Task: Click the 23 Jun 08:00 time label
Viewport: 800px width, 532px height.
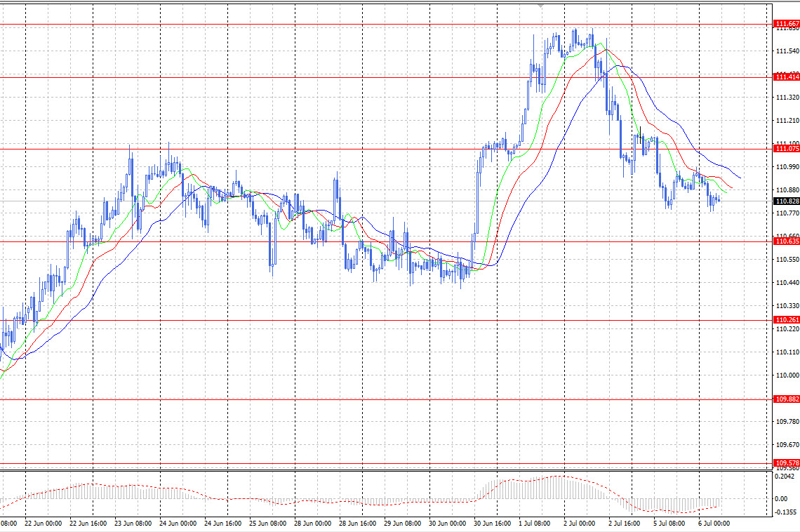Action: (x=133, y=524)
